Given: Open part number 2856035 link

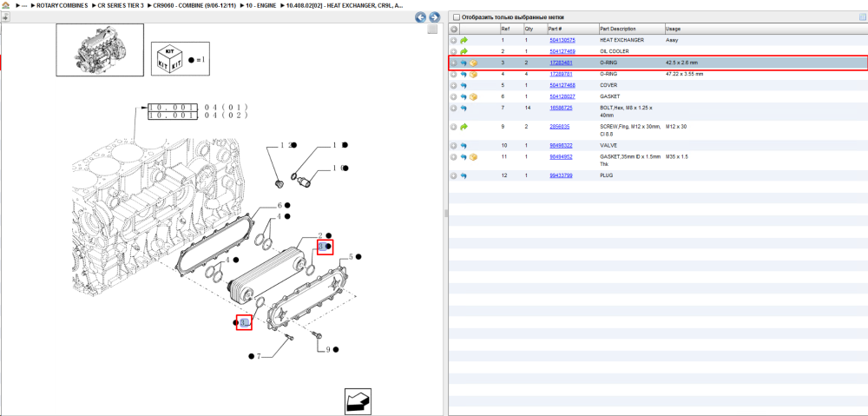Looking at the screenshot, I should pyautogui.click(x=559, y=127).
